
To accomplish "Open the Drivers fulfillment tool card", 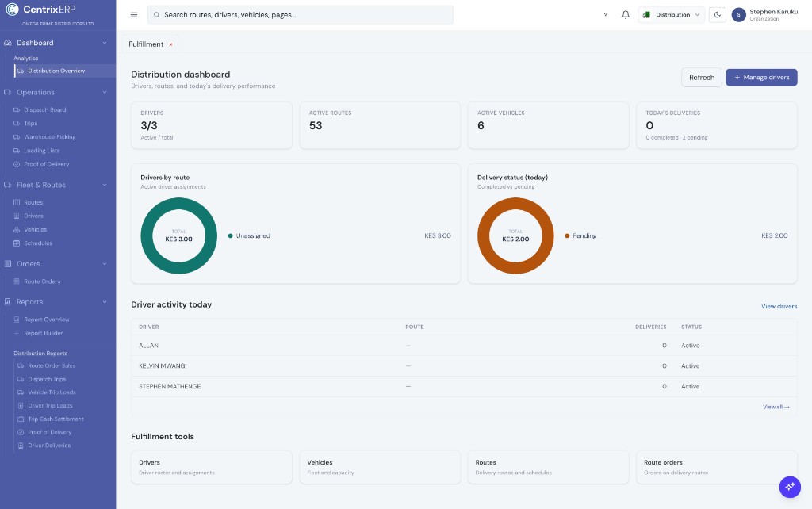I will pyautogui.click(x=211, y=467).
